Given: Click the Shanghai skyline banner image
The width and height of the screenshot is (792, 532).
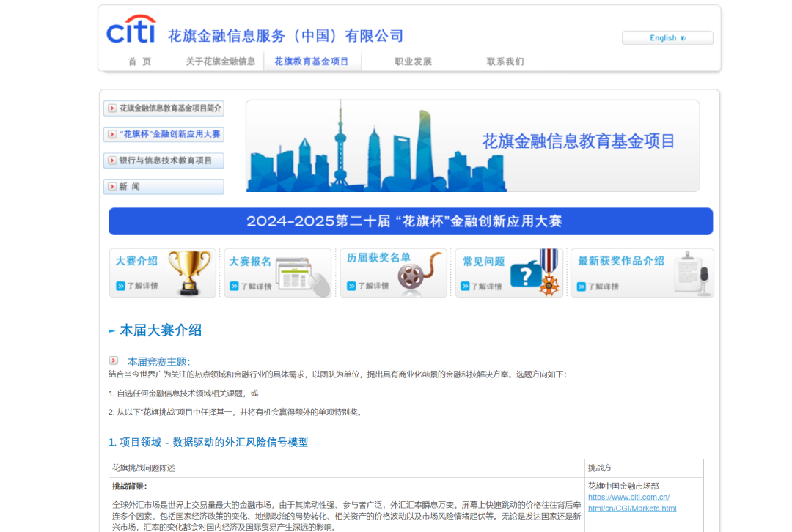Looking at the screenshot, I should [472, 146].
